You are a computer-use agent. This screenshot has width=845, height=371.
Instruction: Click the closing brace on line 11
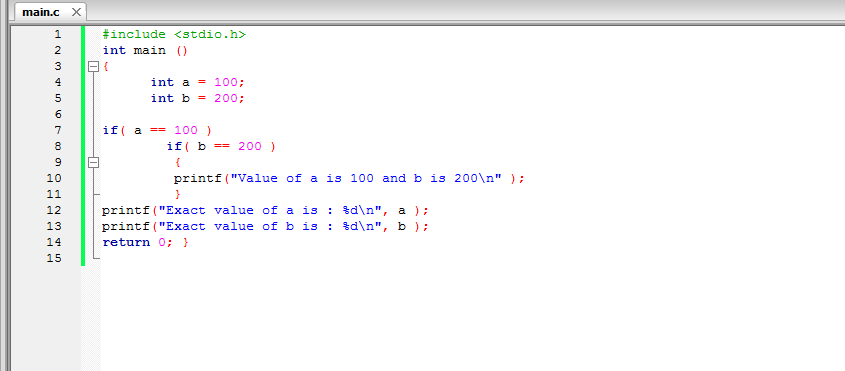(177, 194)
